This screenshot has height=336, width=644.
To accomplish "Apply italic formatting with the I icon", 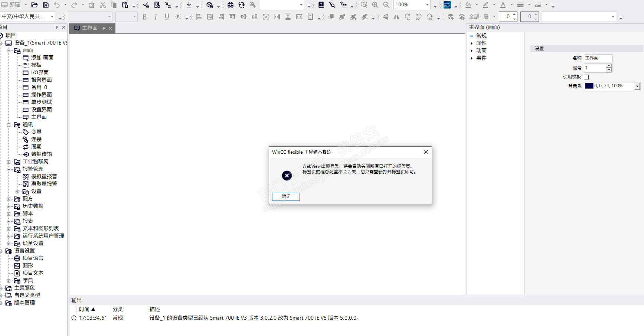I will 156,17.
